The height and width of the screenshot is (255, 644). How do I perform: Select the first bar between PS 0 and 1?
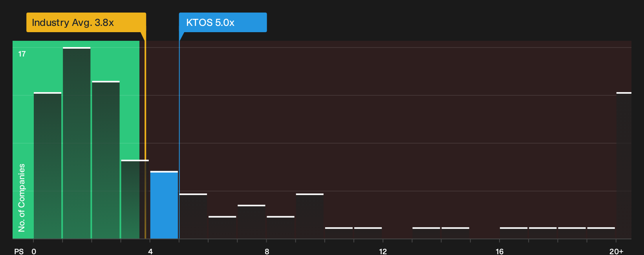[x=48, y=166]
